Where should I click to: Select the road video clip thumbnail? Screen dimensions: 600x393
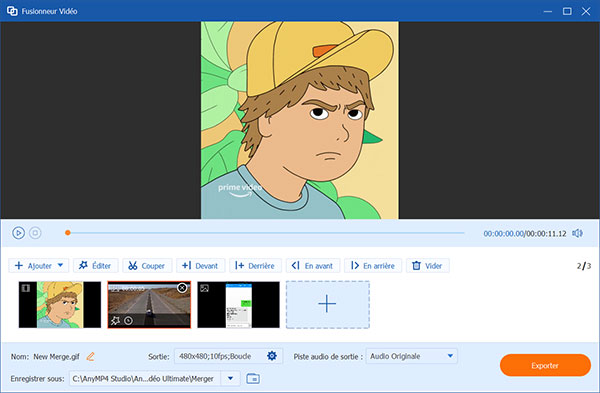click(x=149, y=305)
